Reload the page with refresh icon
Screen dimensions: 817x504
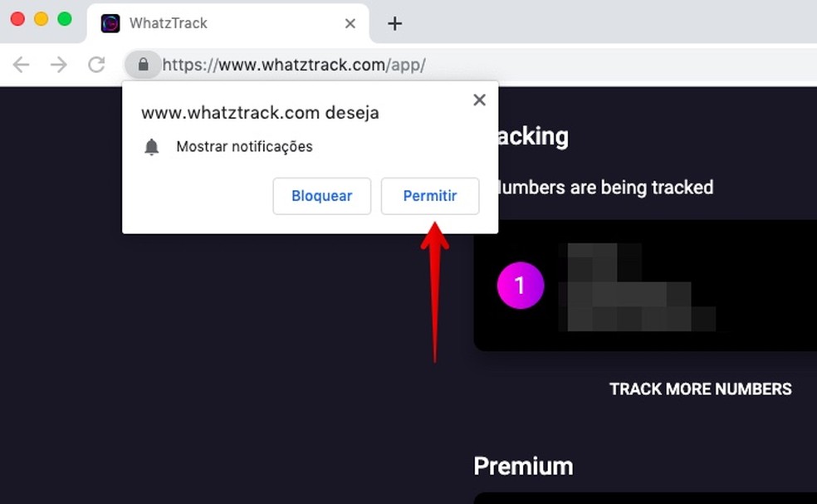[x=97, y=65]
